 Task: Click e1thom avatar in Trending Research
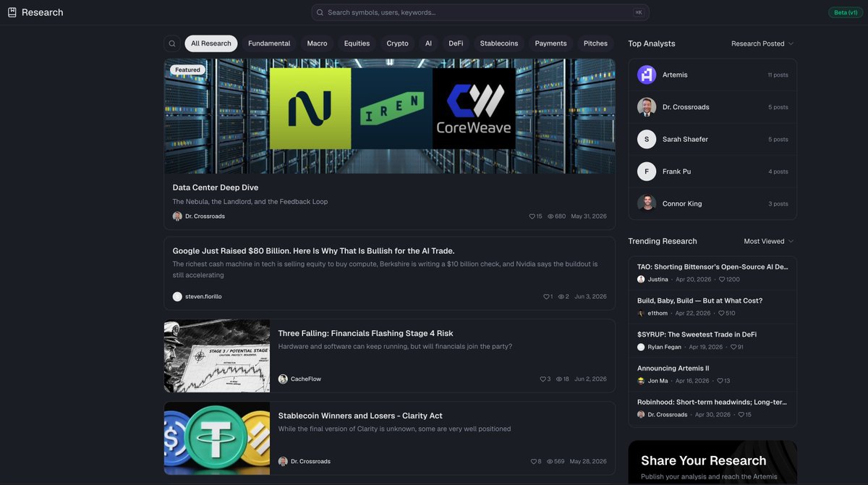[x=641, y=313]
